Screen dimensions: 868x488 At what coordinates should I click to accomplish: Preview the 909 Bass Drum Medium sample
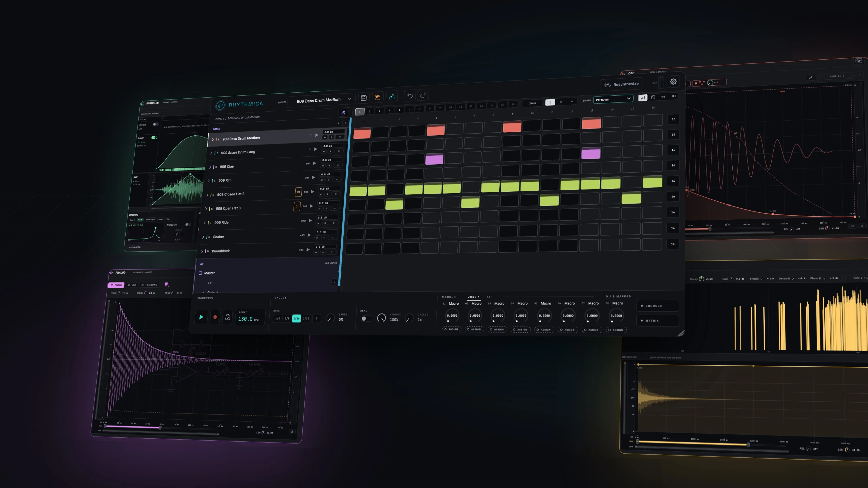tap(317, 135)
